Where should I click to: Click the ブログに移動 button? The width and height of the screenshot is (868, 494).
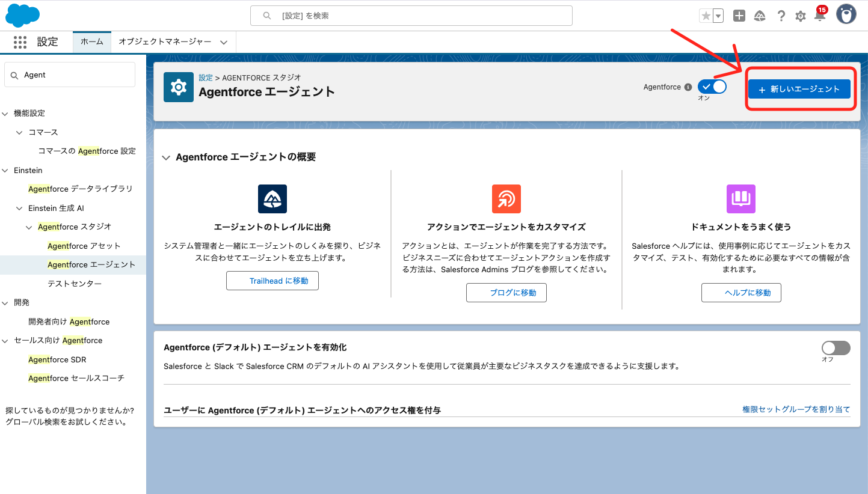pyautogui.click(x=506, y=293)
